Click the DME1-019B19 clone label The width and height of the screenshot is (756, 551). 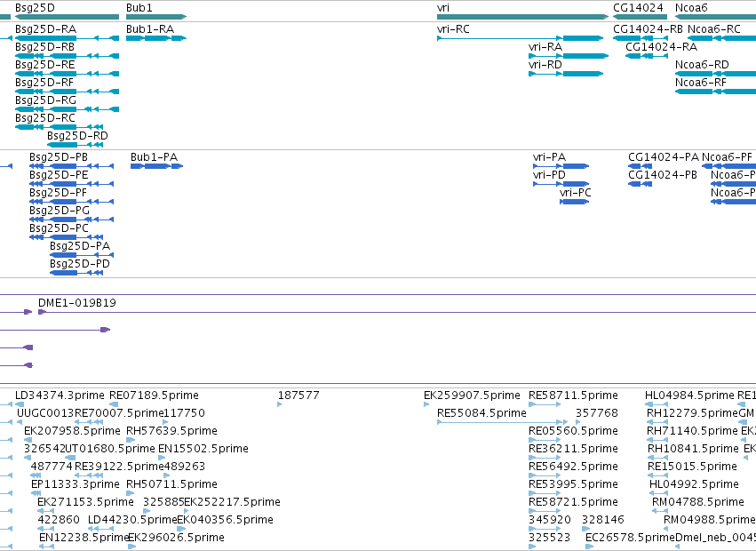[x=76, y=303]
